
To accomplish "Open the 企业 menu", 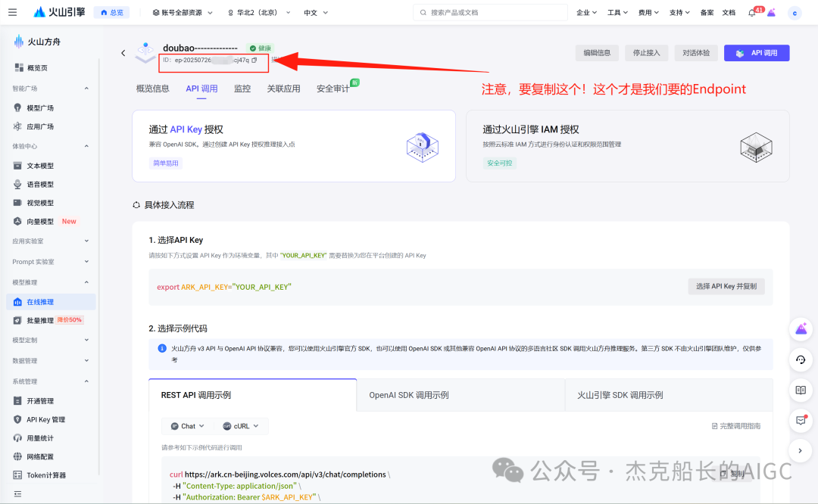I will (586, 13).
